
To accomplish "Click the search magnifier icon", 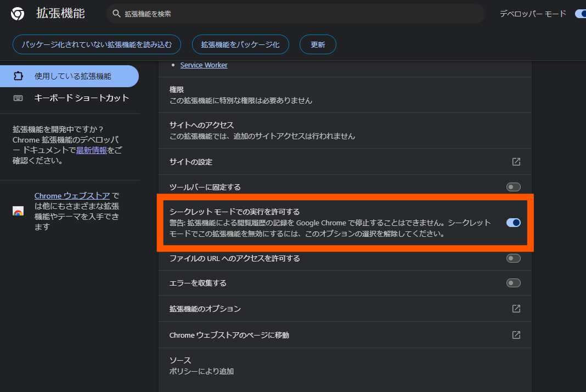I will point(116,14).
